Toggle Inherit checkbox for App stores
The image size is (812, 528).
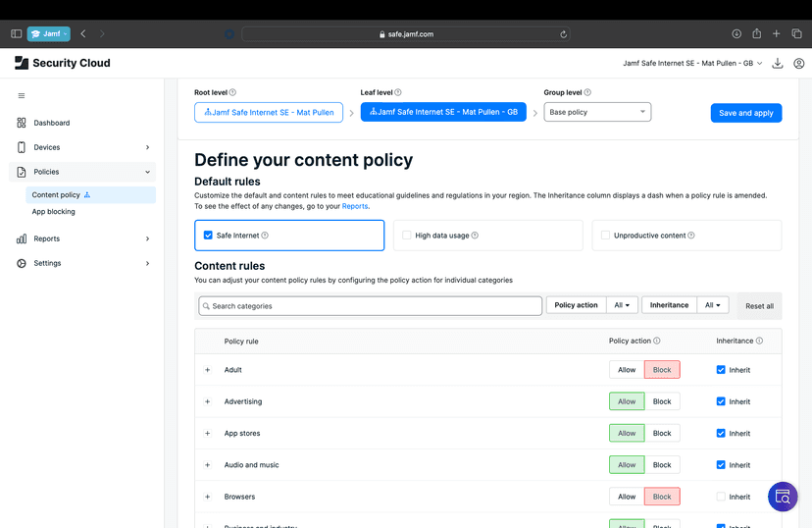point(721,433)
